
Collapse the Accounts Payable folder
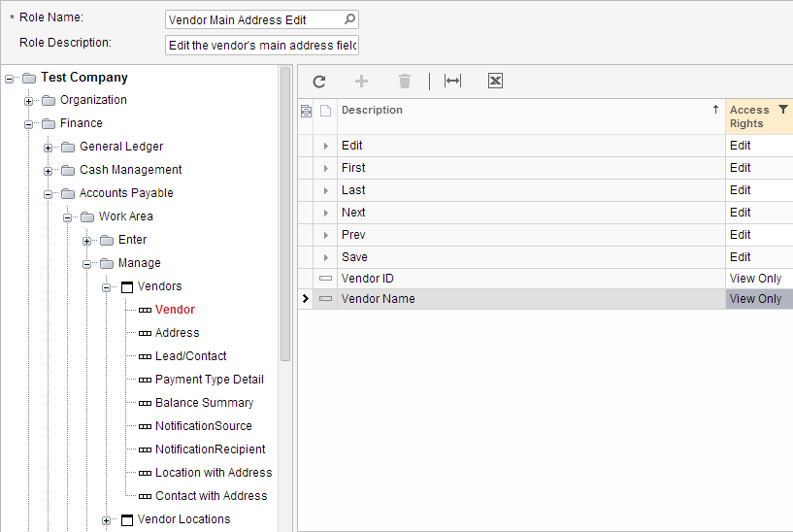tap(49, 194)
